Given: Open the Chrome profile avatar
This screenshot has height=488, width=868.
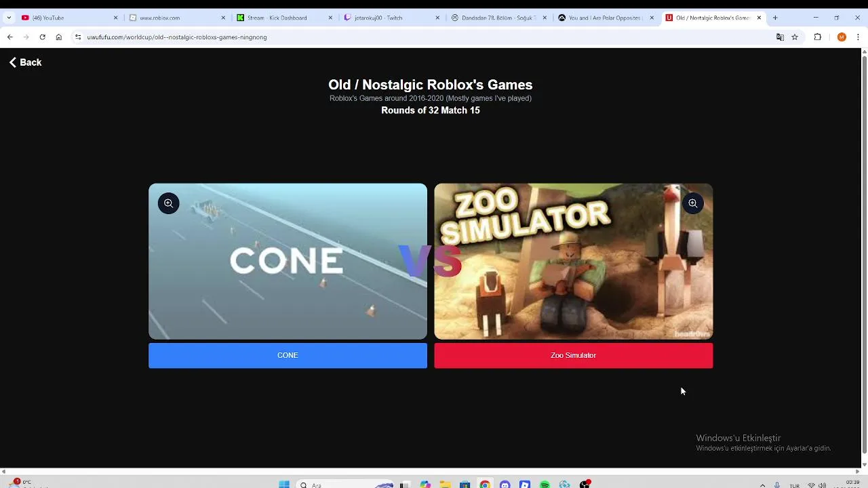Looking at the screenshot, I should (842, 37).
